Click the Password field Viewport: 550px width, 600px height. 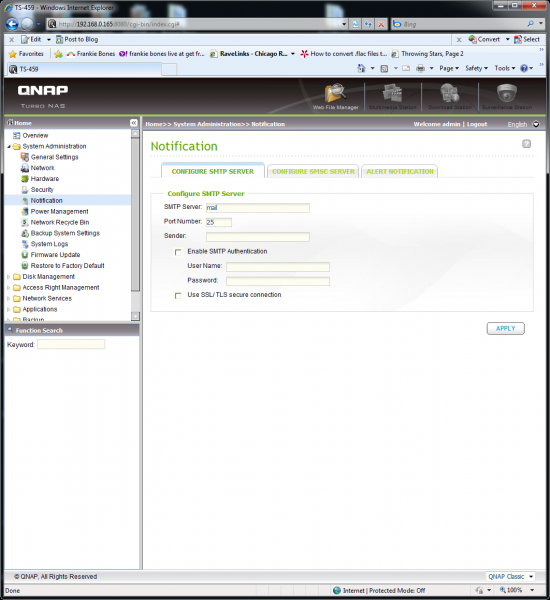coord(277,281)
